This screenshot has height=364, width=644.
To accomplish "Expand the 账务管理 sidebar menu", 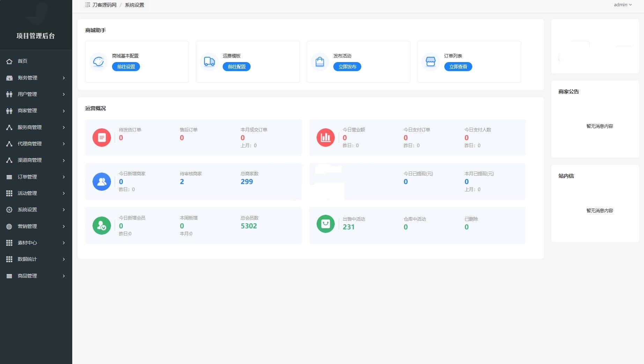I will 35,78.
